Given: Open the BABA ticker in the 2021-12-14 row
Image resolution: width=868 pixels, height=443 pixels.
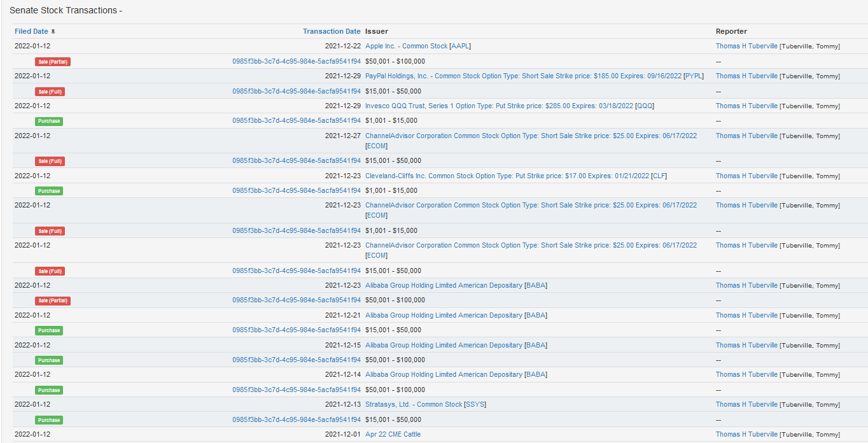Looking at the screenshot, I should click(x=536, y=374).
